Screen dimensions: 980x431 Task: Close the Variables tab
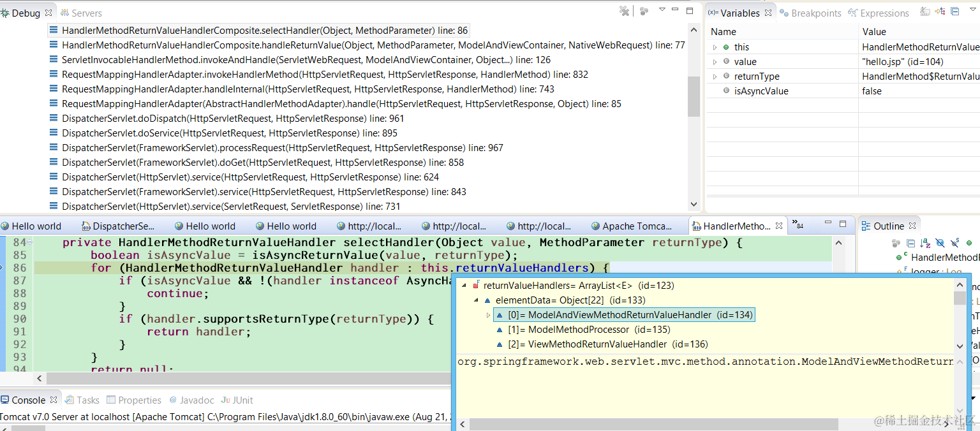pos(768,13)
